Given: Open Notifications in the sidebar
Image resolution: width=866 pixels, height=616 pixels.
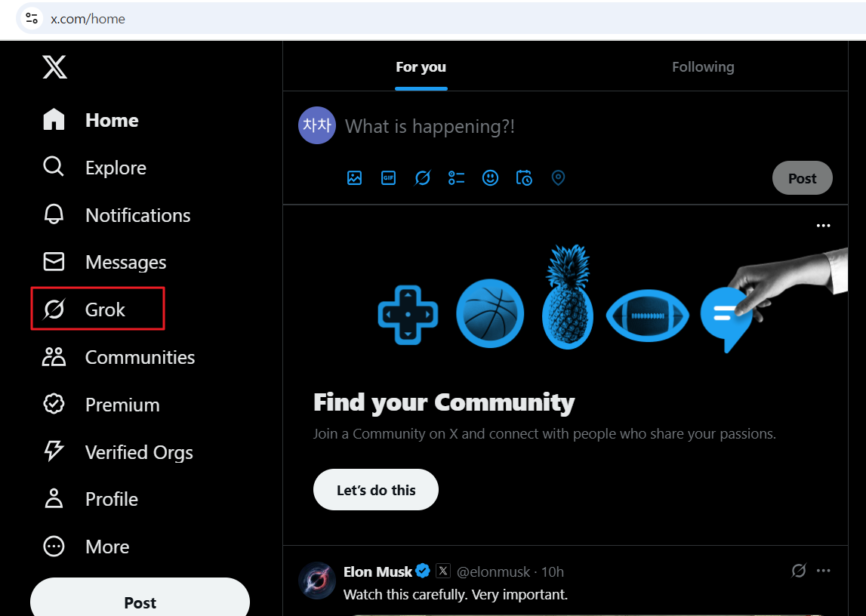Looking at the screenshot, I should pos(117,214).
